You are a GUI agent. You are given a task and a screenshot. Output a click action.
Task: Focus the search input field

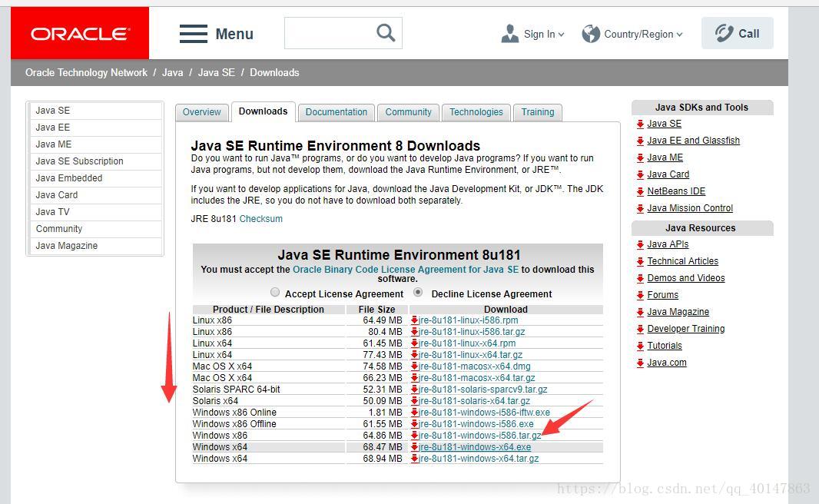click(330, 33)
